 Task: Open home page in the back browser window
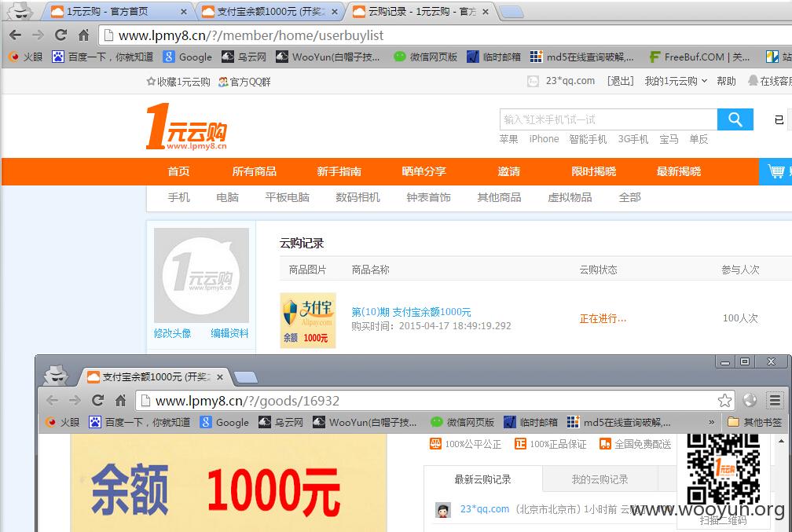click(x=84, y=35)
